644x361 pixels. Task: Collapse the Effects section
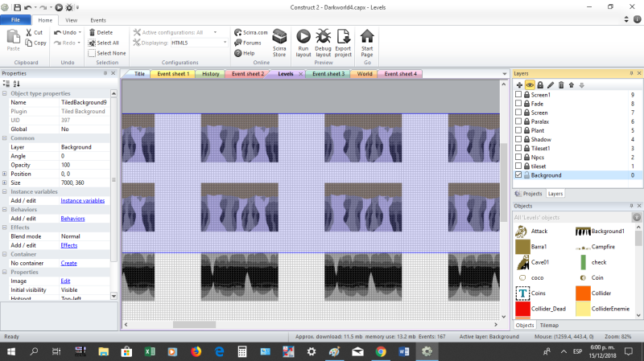pyautogui.click(x=5, y=228)
